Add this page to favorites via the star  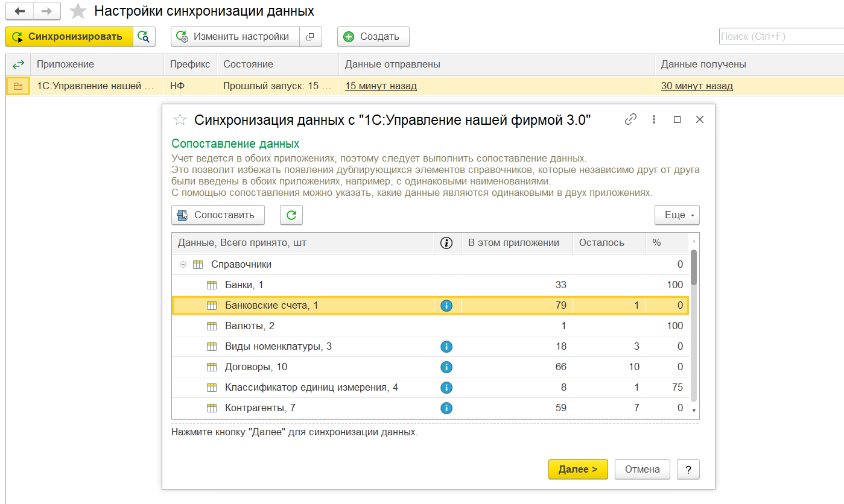(x=78, y=11)
